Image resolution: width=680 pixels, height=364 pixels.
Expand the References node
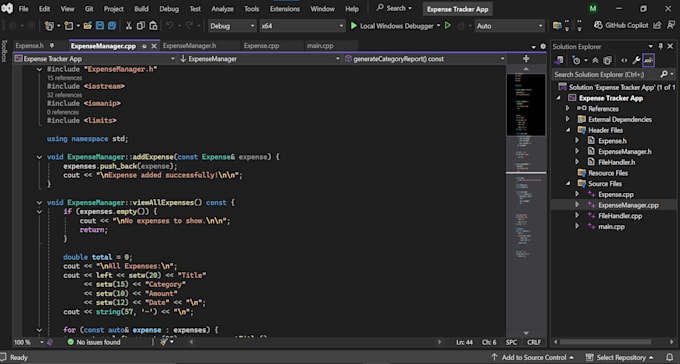point(568,108)
